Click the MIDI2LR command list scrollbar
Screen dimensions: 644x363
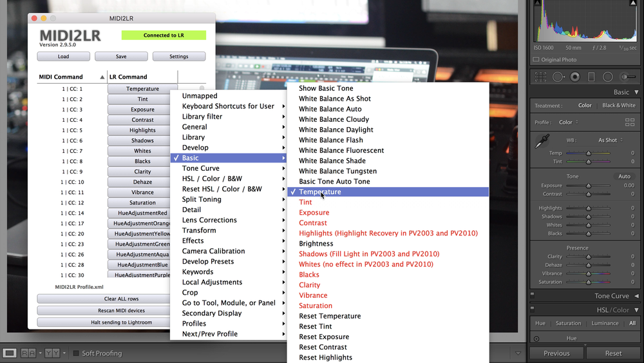coord(202,88)
